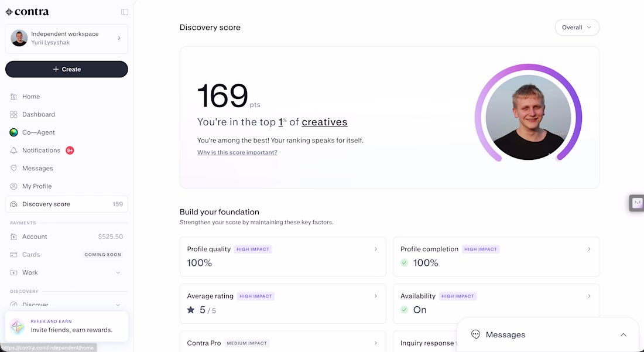The image size is (644, 352).
Task: Click the My Profile person icon
Action: [13, 186]
